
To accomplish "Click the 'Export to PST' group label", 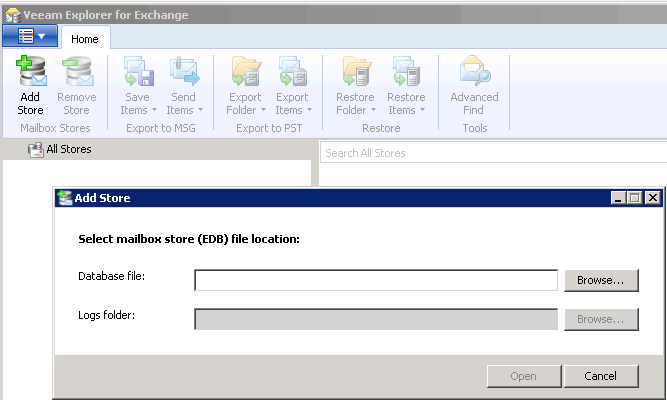I will pyautogui.click(x=269, y=128).
